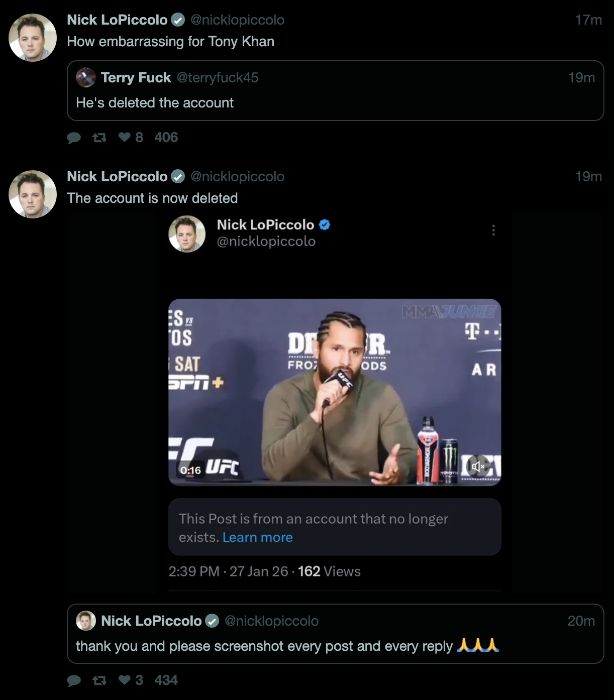Open Nick LoPiccolo avatar on second post
614x700 pixels.
pos(33,194)
